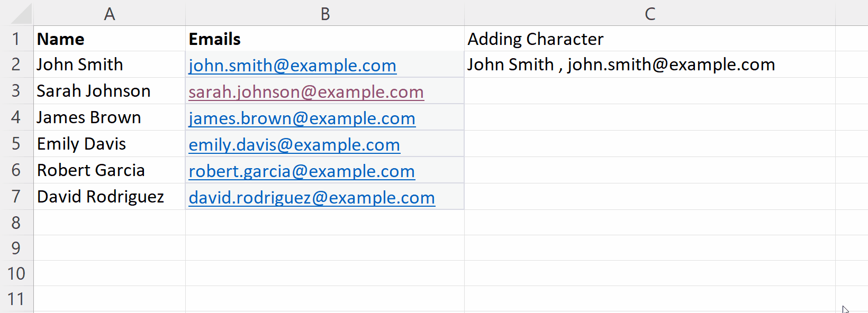Open james.brown@example.com email link
This screenshot has width=868, height=313.
tap(302, 118)
